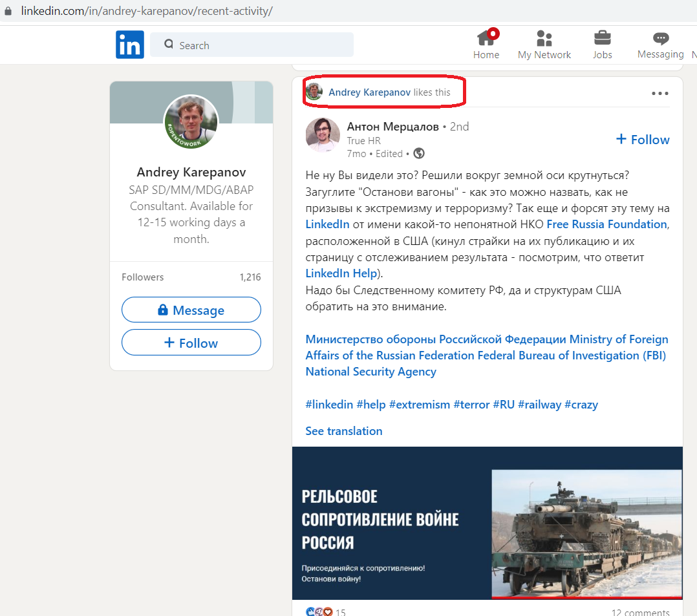This screenshot has height=616, width=697.
Task: Open the railway tank post image
Action: [488, 523]
